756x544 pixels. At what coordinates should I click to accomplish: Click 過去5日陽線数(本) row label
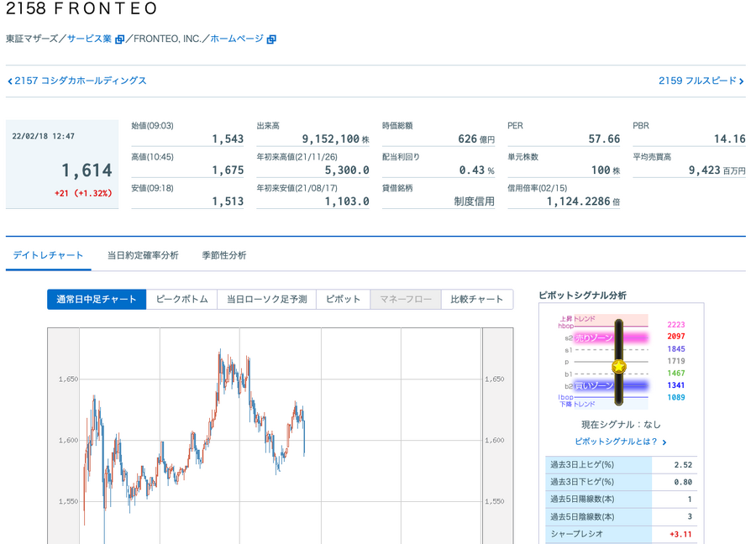pos(582,500)
